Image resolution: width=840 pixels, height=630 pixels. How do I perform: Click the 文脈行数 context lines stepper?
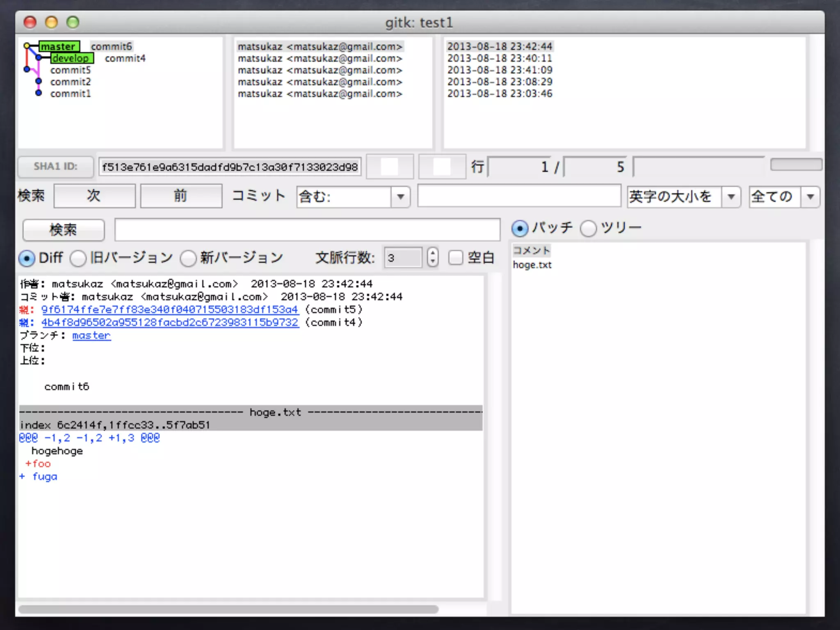click(432, 258)
